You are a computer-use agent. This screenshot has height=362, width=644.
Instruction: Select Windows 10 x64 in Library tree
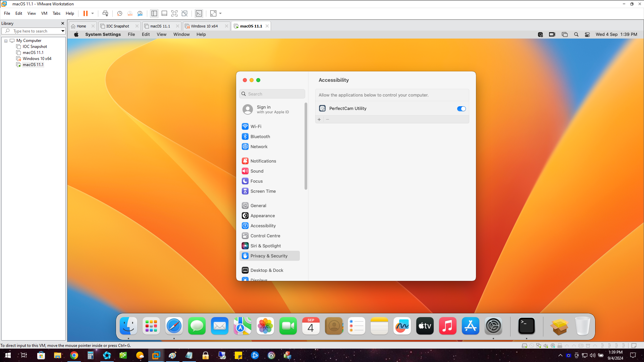37,59
